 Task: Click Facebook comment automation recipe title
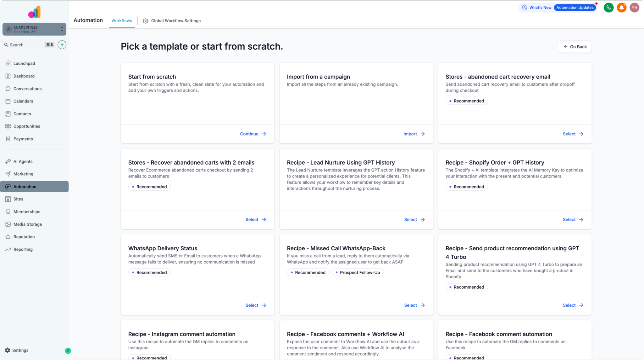tap(499, 334)
